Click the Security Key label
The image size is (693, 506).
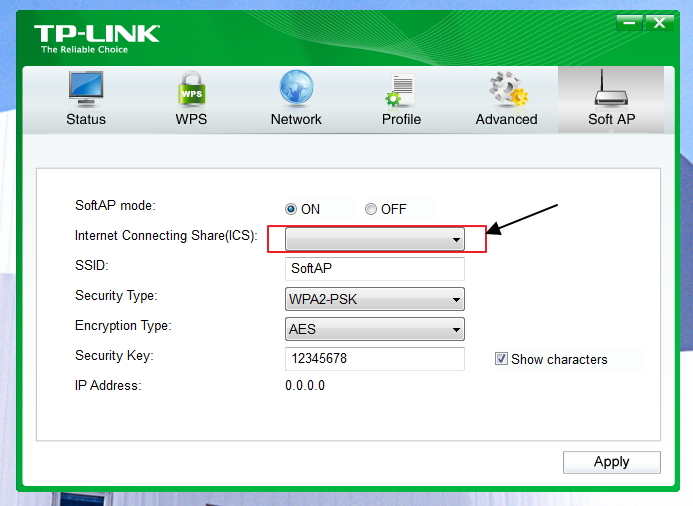[x=114, y=356]
